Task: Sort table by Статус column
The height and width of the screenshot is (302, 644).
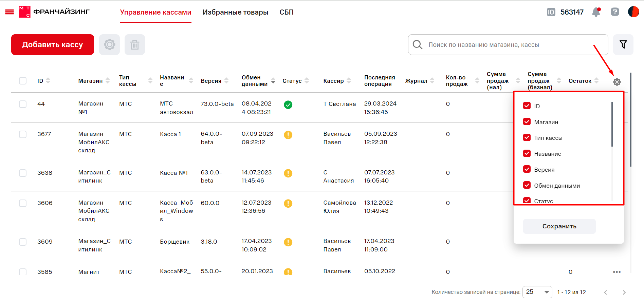Action: (x=307, y=80)
